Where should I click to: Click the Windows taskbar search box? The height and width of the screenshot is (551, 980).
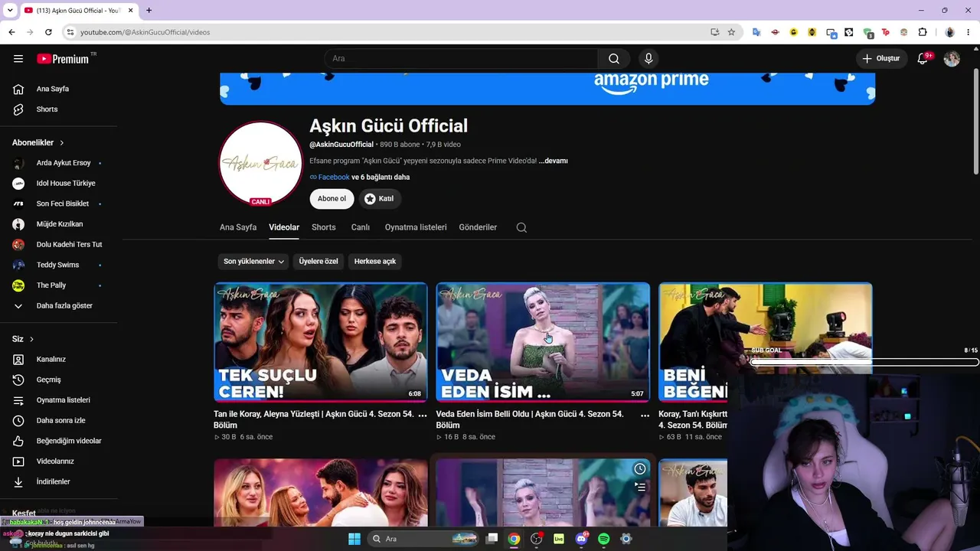coord(423,539)
